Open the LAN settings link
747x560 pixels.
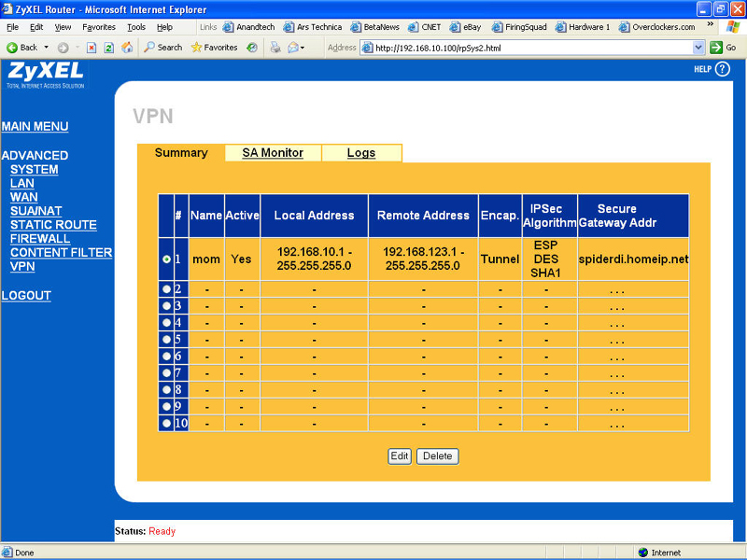[22, 183]
